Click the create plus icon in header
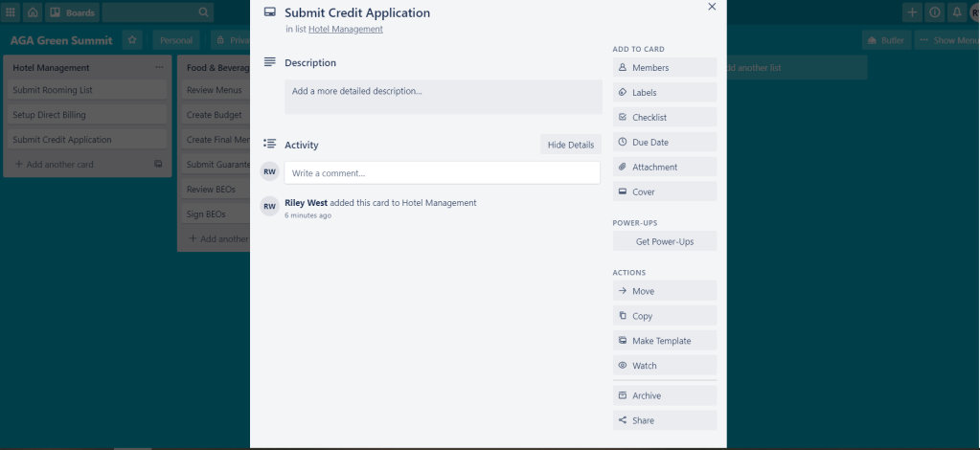Viewport: 980px width, 450px height. coord(912,12)
